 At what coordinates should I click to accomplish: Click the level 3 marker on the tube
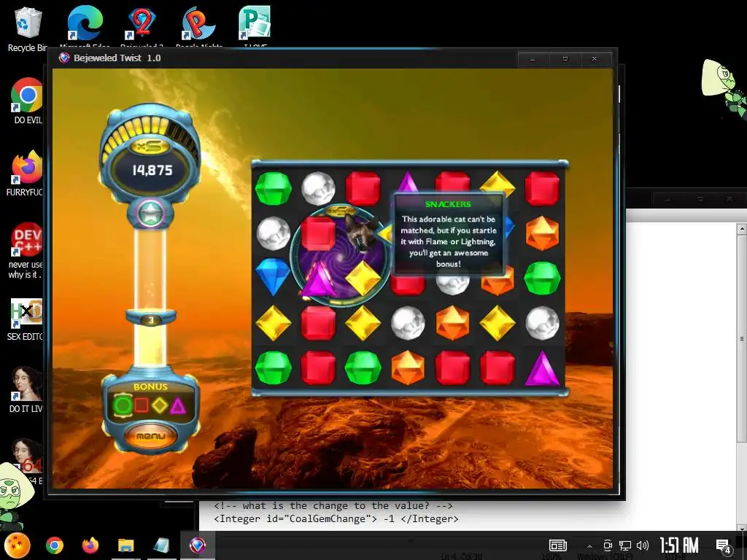pyautogui.click(x=151, y=319)
